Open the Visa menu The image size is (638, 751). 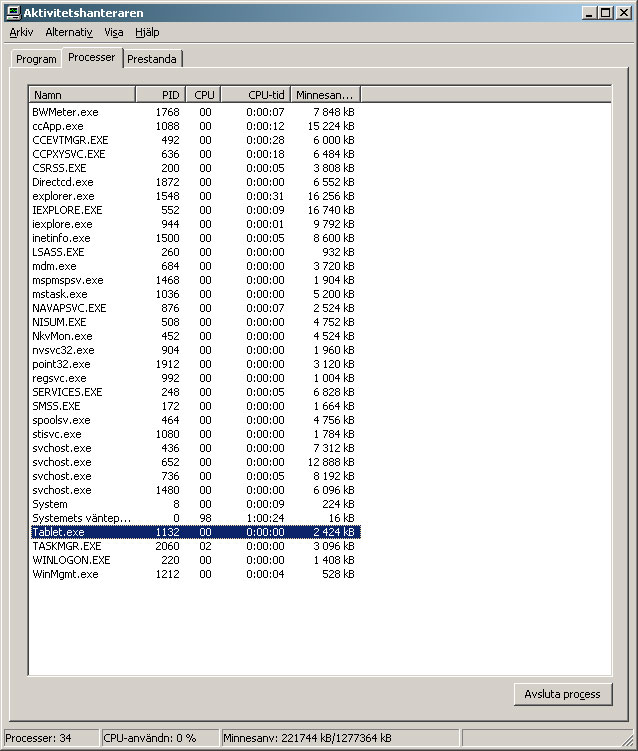114,32
